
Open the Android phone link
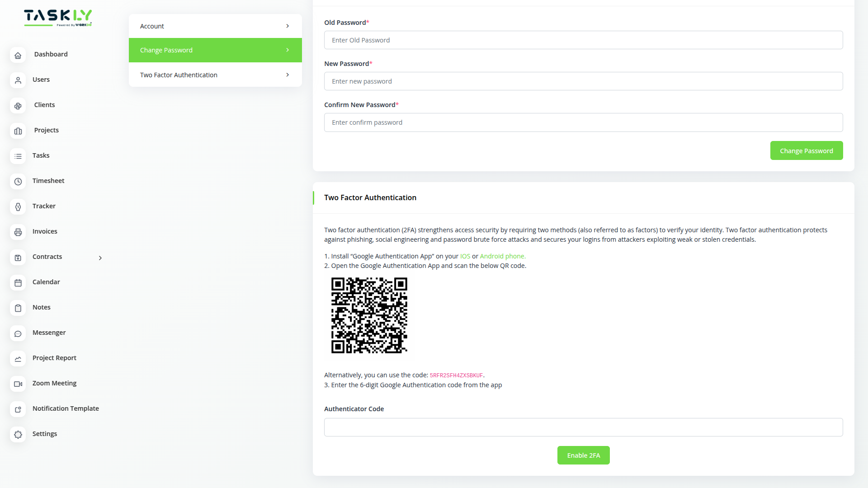[502, 256]
